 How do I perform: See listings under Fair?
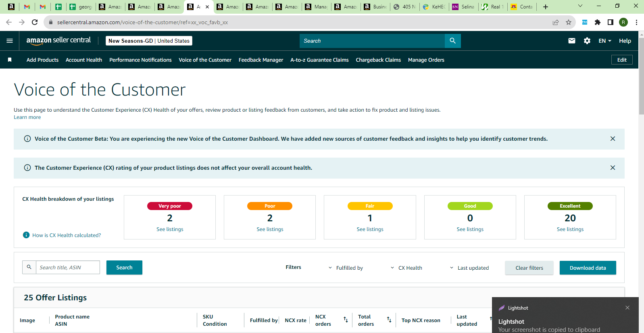pos(370,229)
